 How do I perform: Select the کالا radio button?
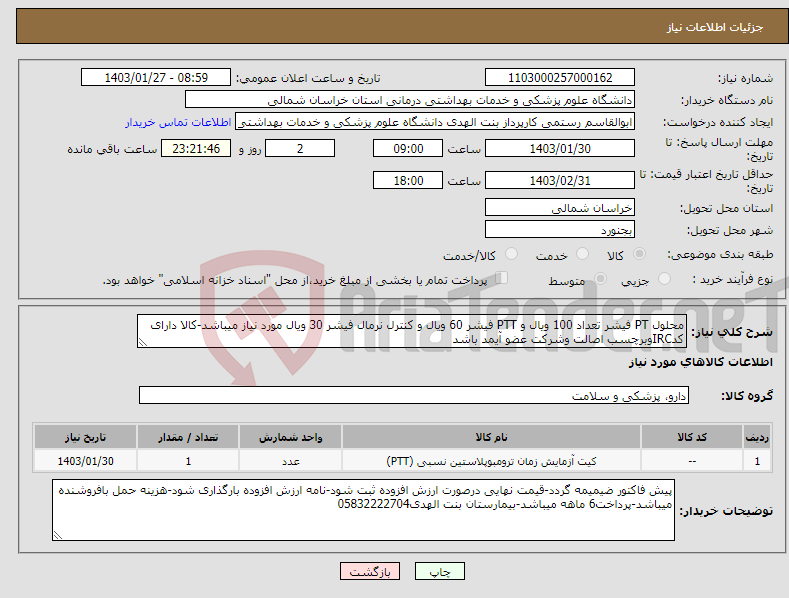639,254
